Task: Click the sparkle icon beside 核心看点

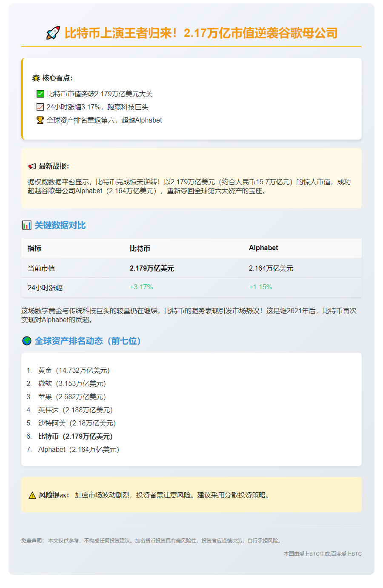Action: tap(36, 78)
